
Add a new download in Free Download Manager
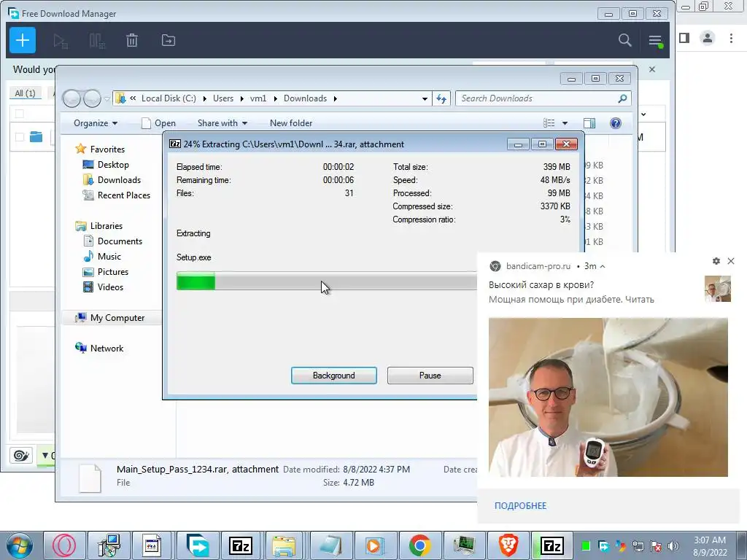(23, 41)
